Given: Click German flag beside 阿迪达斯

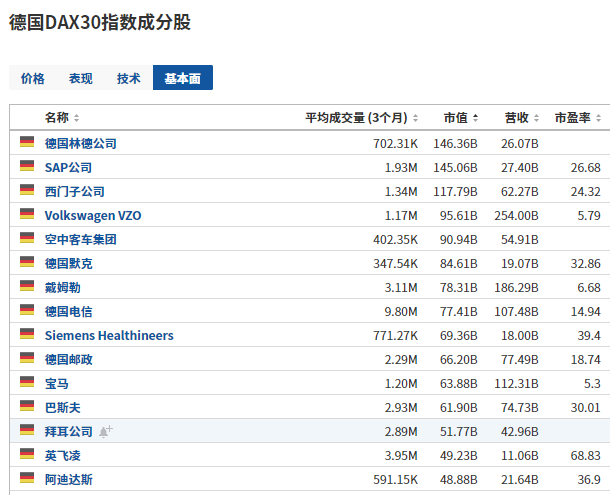Looking at the screenshot, I should 27,477.
